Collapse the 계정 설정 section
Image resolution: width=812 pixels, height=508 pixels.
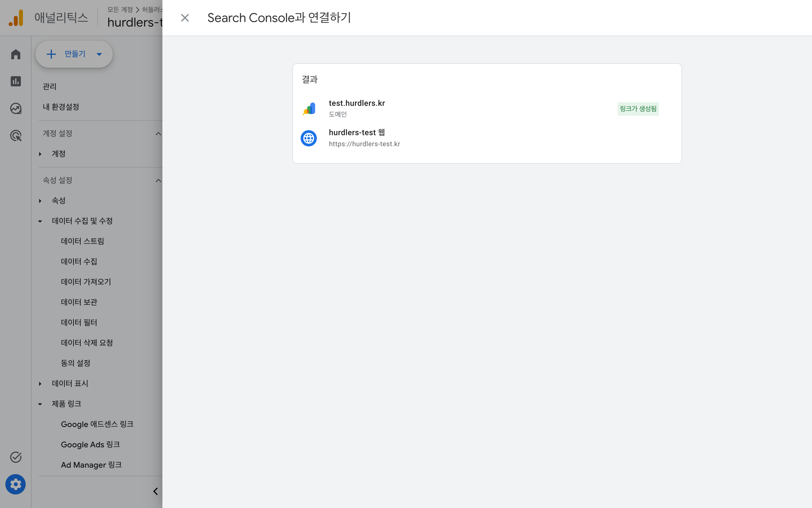(x=158, y=134)
